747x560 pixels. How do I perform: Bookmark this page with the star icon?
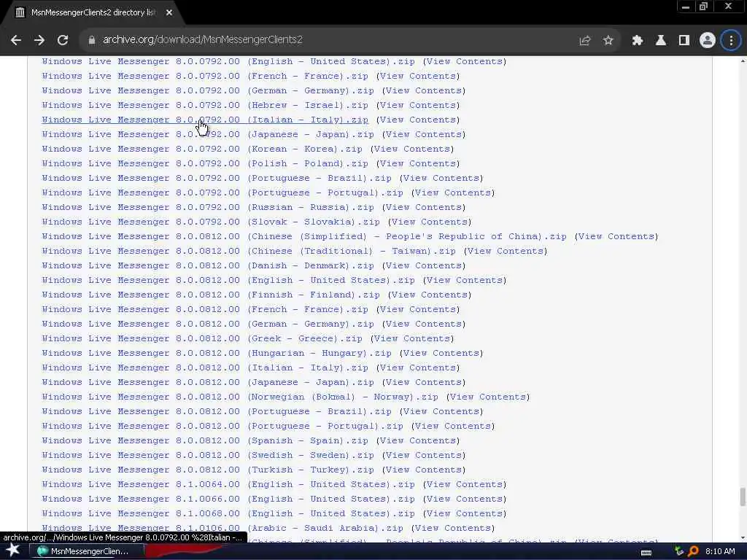608,41
